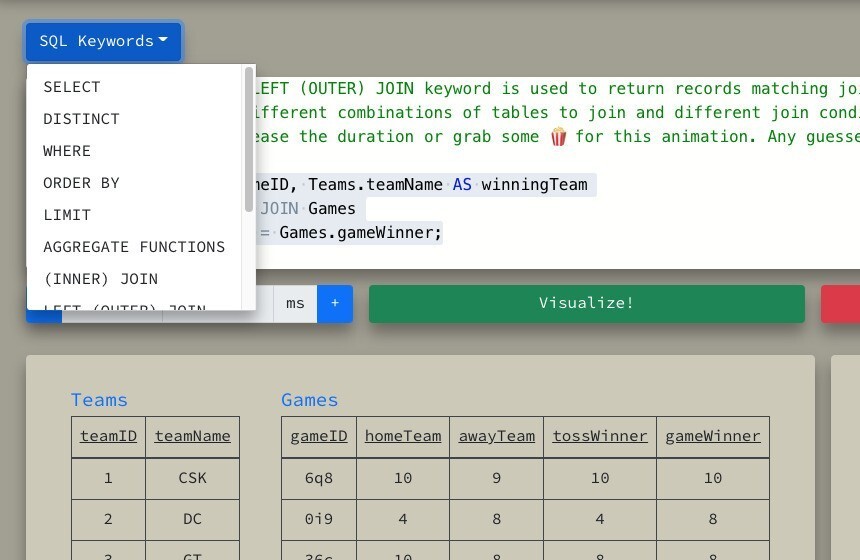Click the homeTeam column header
This screenshot has height=560, width=860.
pos(403,437)
